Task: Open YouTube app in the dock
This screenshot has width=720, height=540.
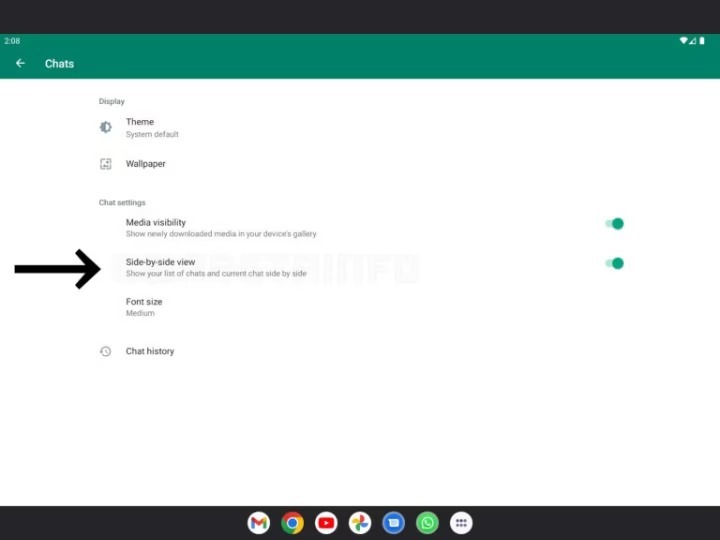Action: 326,522
